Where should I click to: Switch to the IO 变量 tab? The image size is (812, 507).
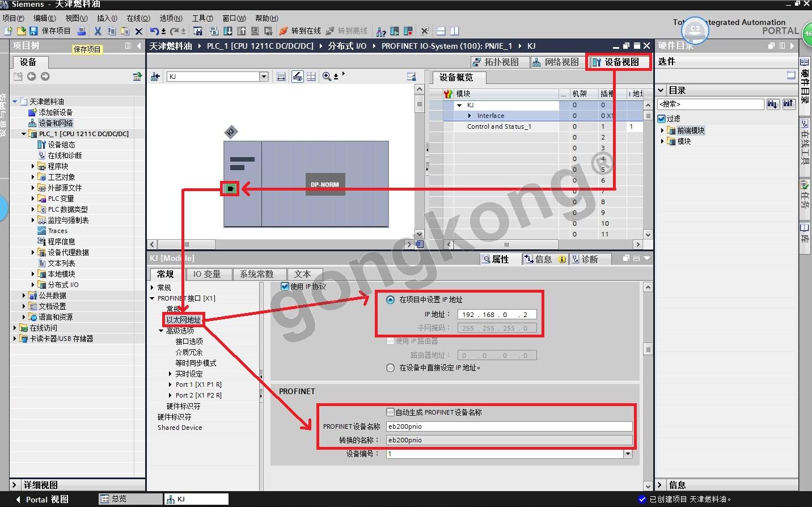coord(206,274)
